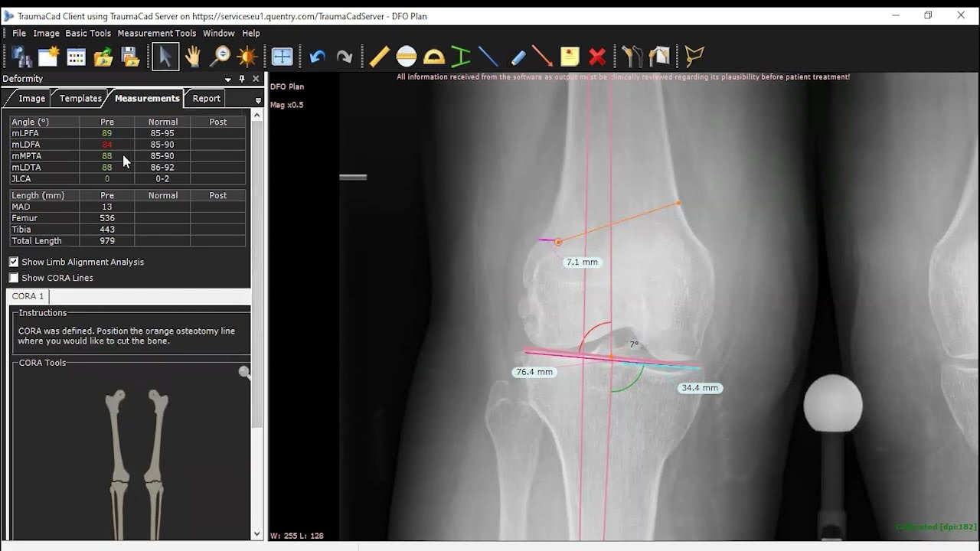
Task: Click the 34.4 mm measurement label
Action: 700,388
